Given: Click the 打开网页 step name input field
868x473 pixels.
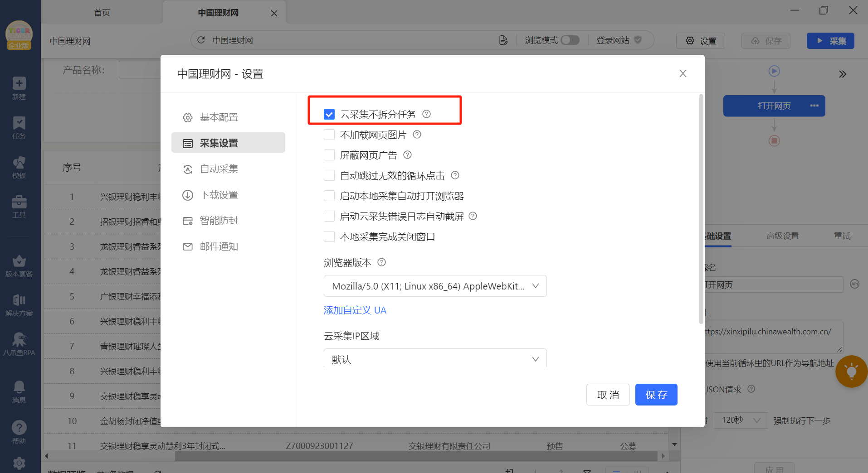Looking at the screenshot, I should pyautogui.click(x=774, y=285).
